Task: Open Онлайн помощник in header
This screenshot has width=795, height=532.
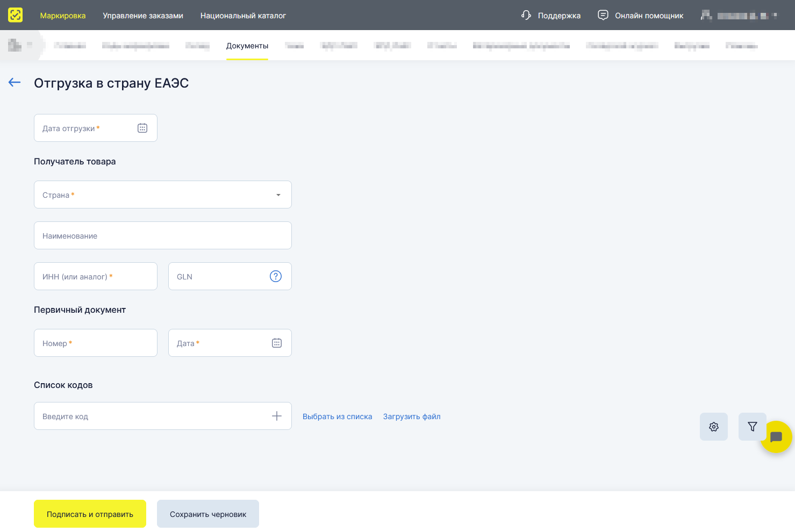Action: 649,16
